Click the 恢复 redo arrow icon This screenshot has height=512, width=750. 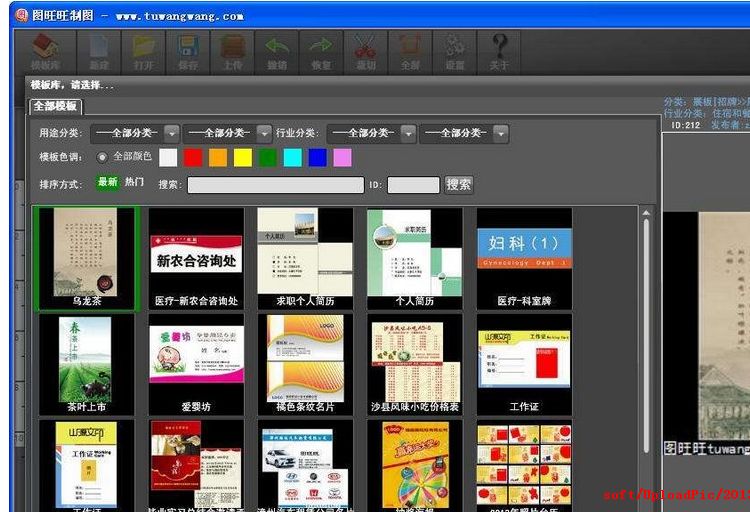click(x=321, y=50)
